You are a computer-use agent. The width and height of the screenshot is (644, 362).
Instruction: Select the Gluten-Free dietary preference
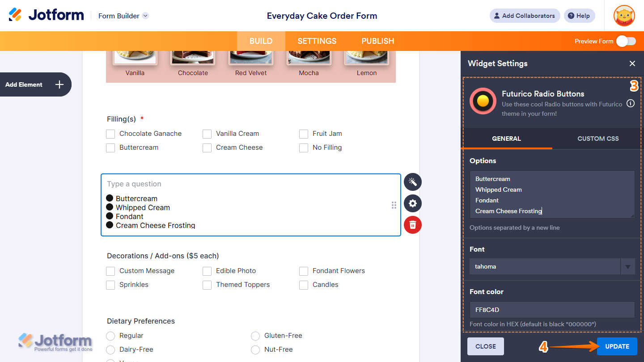pos(255,336)
